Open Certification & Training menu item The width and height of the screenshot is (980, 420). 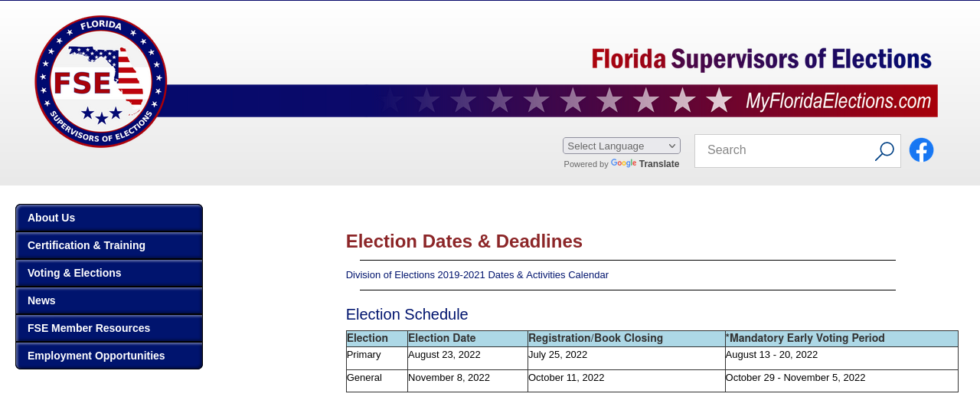(x=109, y=245)
